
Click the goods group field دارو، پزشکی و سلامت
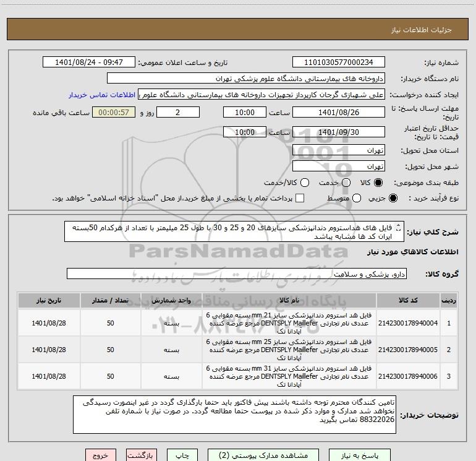pos(237,274)
